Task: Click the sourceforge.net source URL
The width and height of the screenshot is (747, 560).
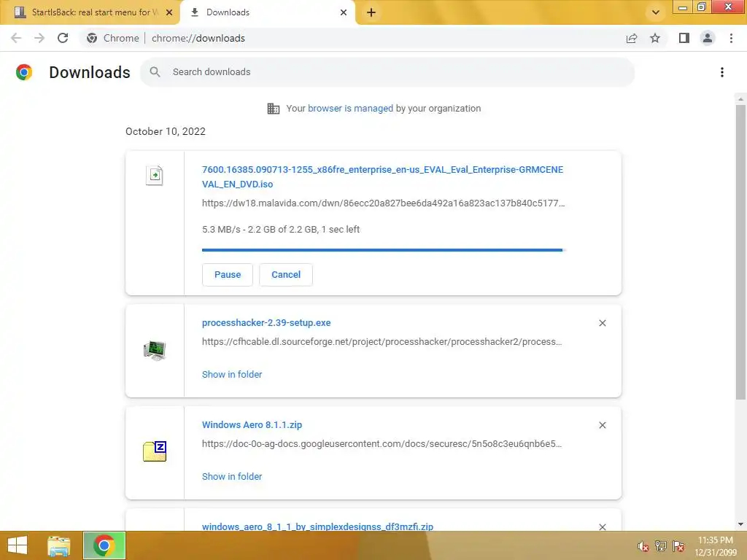Action: tap(382, 342)
